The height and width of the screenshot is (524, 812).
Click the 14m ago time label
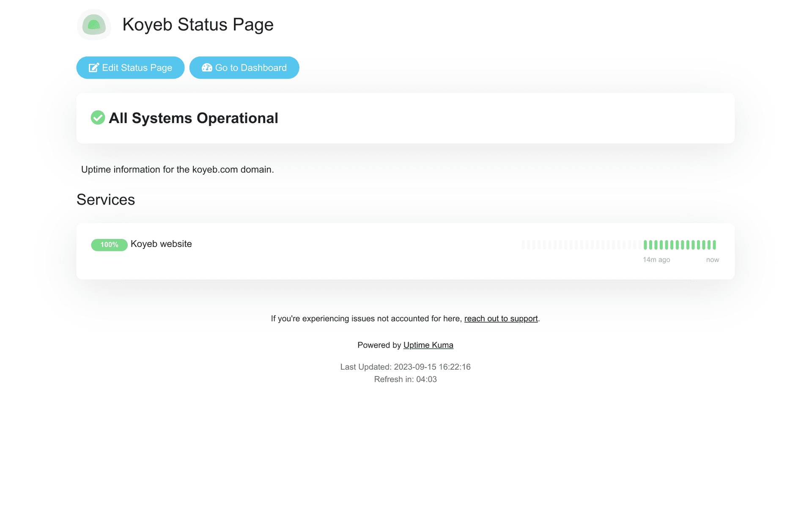656,260
